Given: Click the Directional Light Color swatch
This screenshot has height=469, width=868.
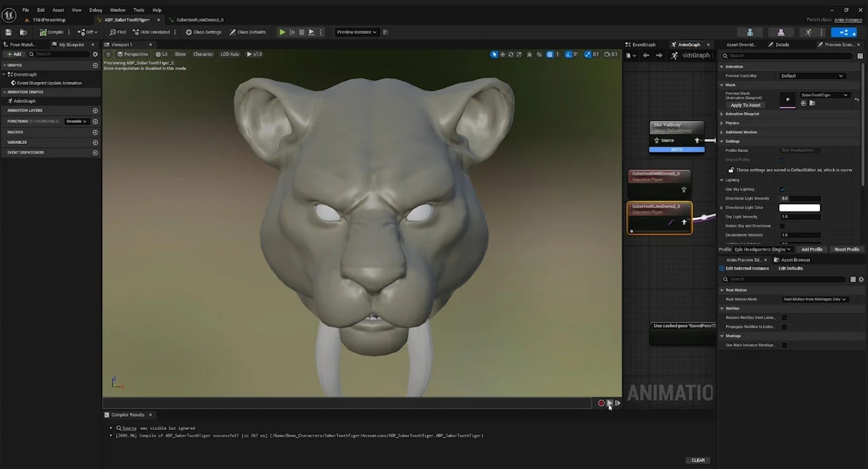Looking at the screenshot, I should [x=800, y=208].
